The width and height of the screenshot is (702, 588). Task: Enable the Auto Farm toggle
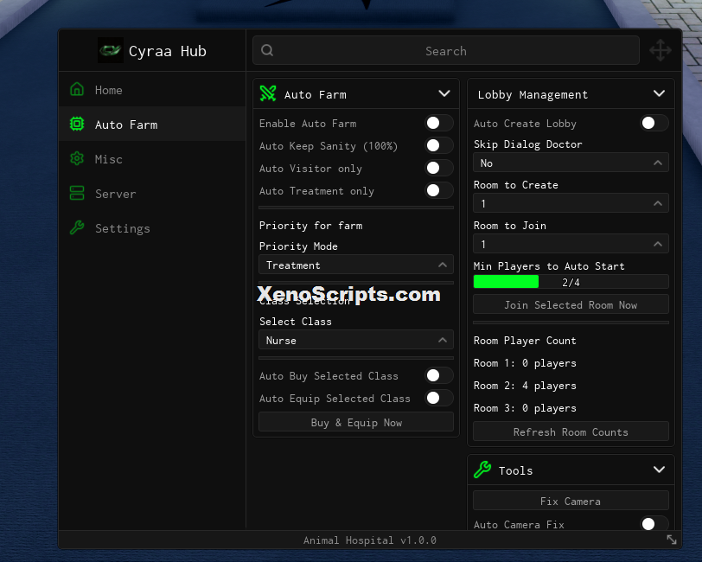439,123
